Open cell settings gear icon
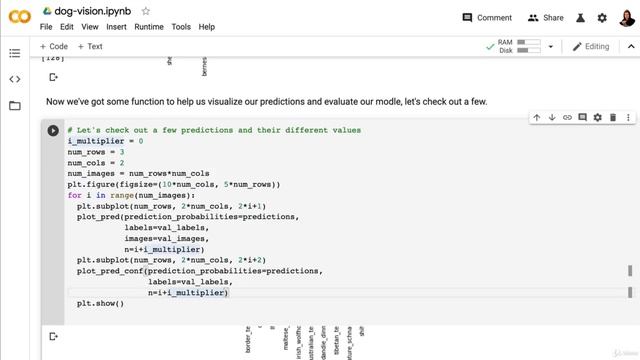Screen dimensions: 640x360 pos(598,118)
